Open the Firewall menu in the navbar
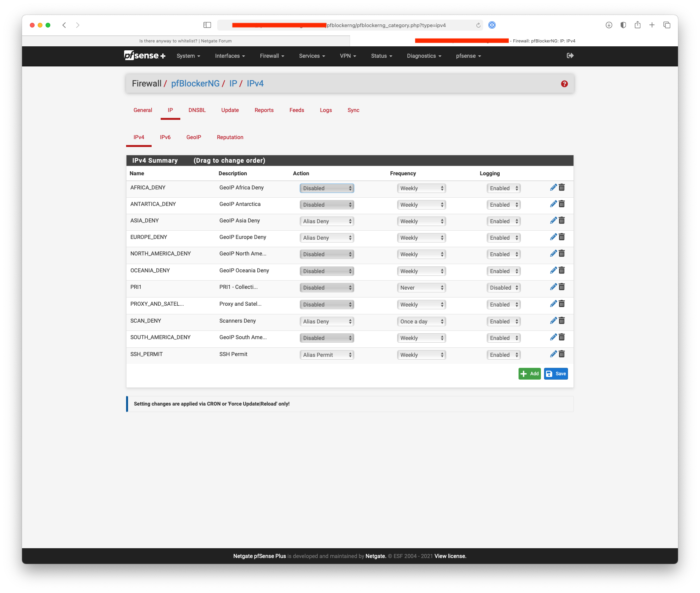This screenshot has height=593, width=700. (x=272, y=56)
